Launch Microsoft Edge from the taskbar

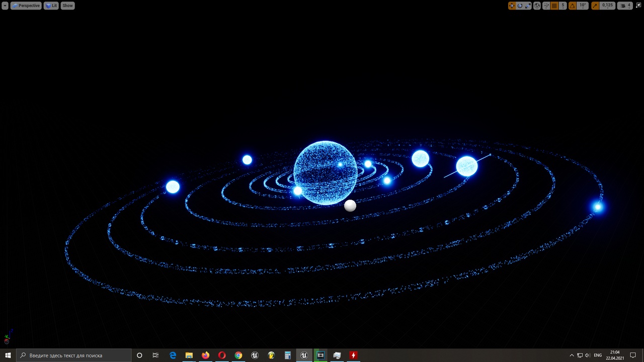173,355
